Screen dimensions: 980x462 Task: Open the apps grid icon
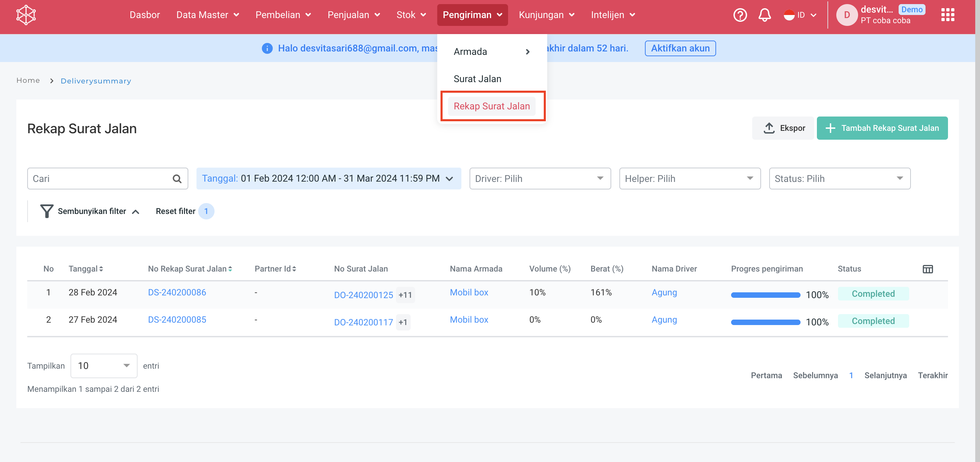click(947, 15)
